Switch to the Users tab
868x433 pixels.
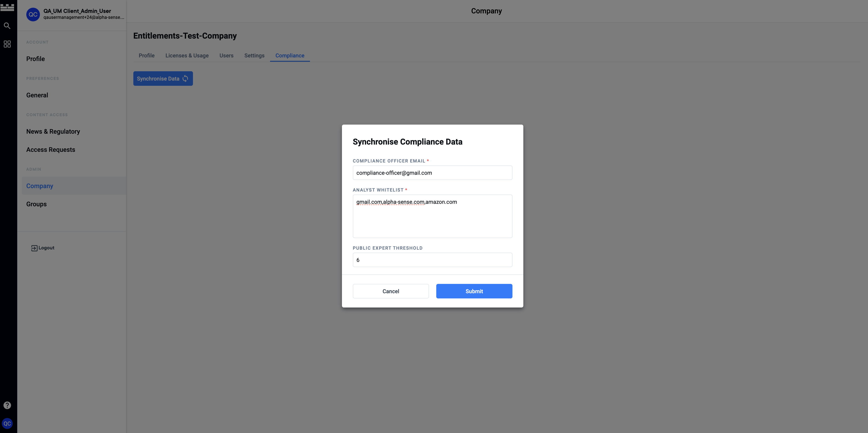(227, 55)
